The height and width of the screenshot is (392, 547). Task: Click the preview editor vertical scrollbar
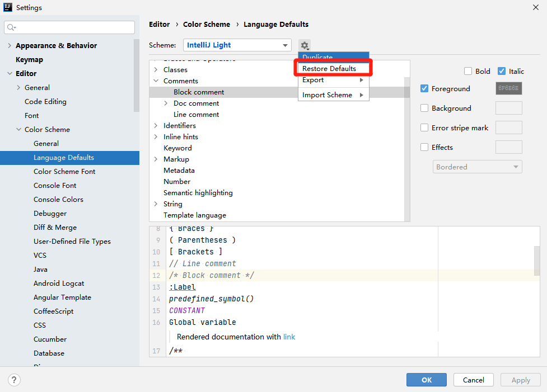[x=537, y=261]
